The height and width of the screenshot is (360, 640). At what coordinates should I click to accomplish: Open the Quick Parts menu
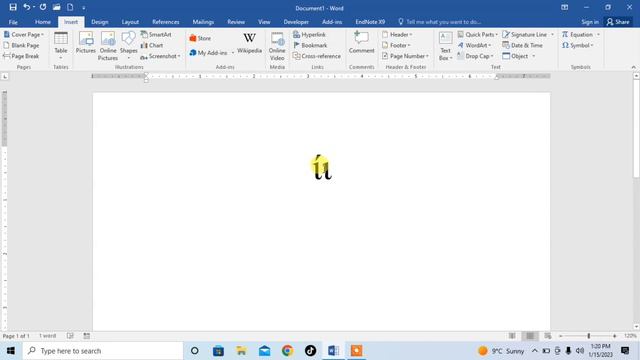coord(478,35)
